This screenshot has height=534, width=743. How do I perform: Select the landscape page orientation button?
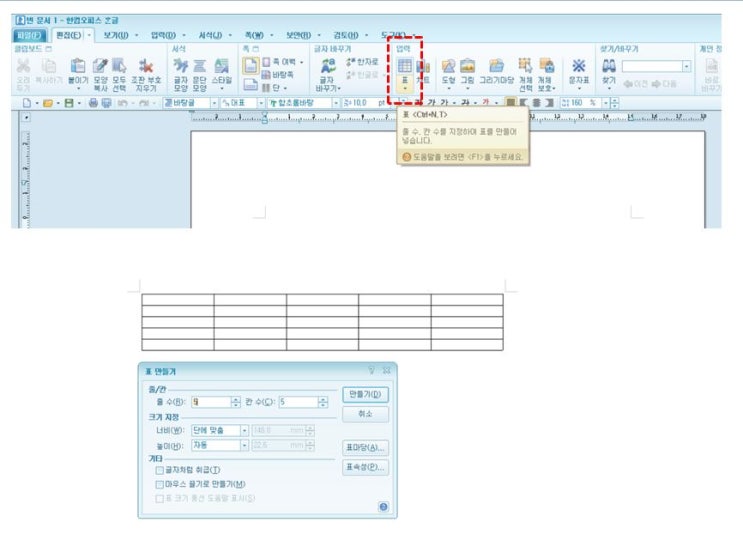251,85
